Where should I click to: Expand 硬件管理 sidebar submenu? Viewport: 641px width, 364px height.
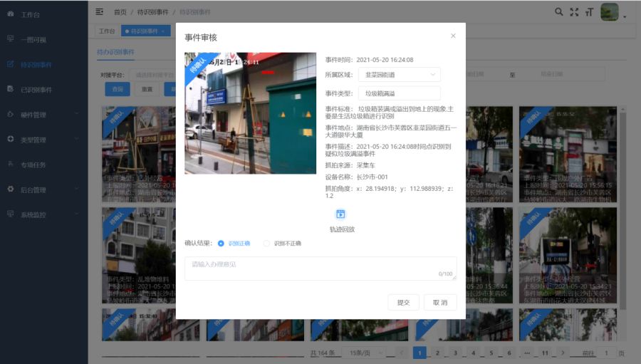pyautogui.click(x=43, y=115)
